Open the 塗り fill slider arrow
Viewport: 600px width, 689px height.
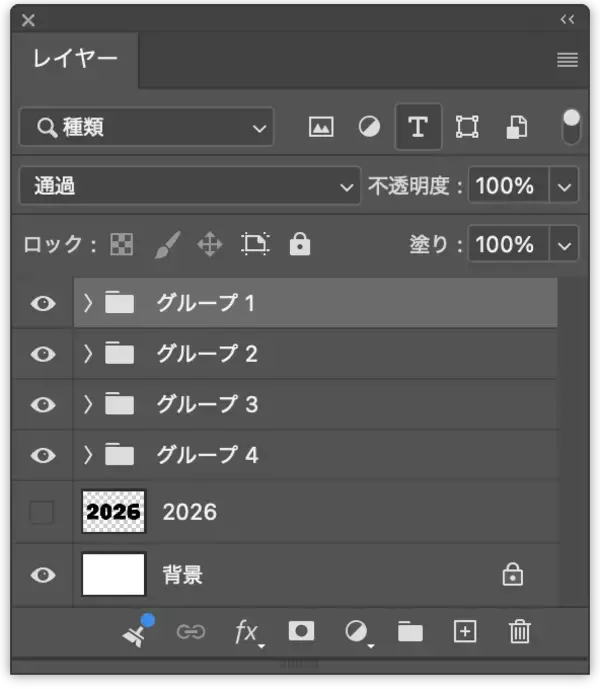tap(564, 245)
